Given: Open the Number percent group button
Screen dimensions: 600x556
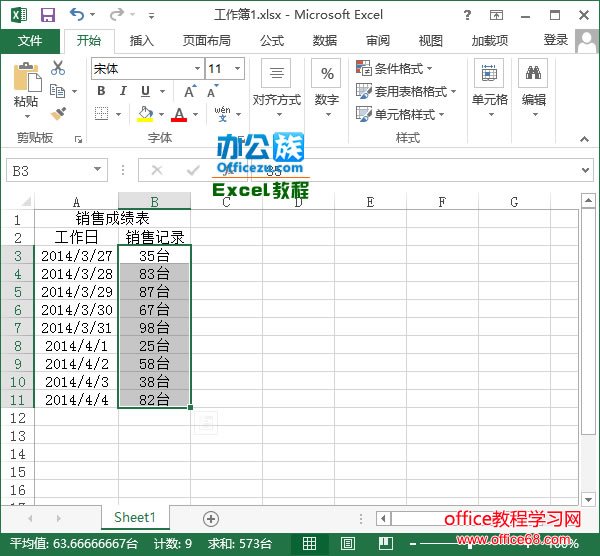Looking at the screenshot, I should [326, 88].
